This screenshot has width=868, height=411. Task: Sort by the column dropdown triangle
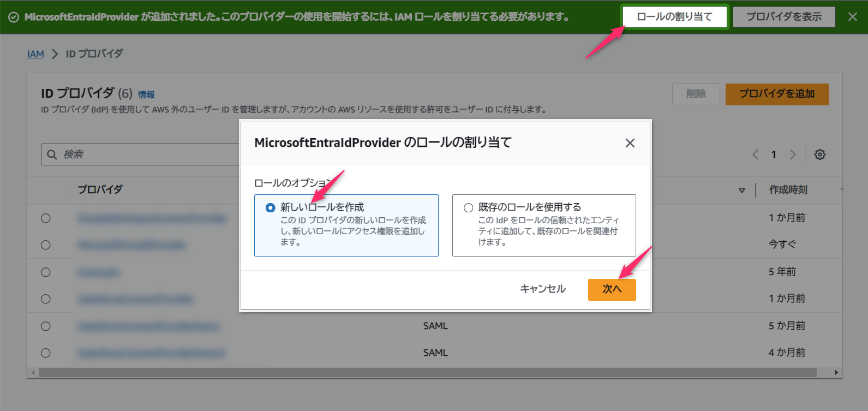741,190
